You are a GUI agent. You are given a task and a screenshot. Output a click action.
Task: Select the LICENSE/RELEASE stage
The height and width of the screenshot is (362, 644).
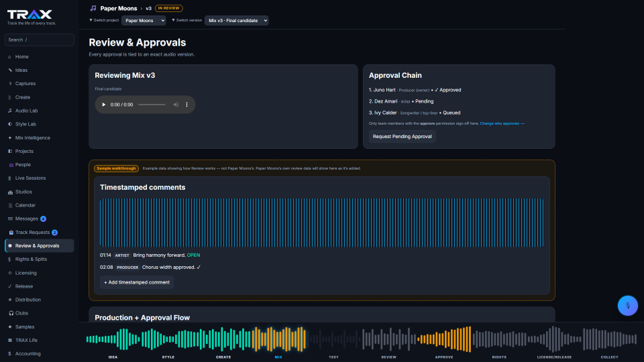point(554,357)
